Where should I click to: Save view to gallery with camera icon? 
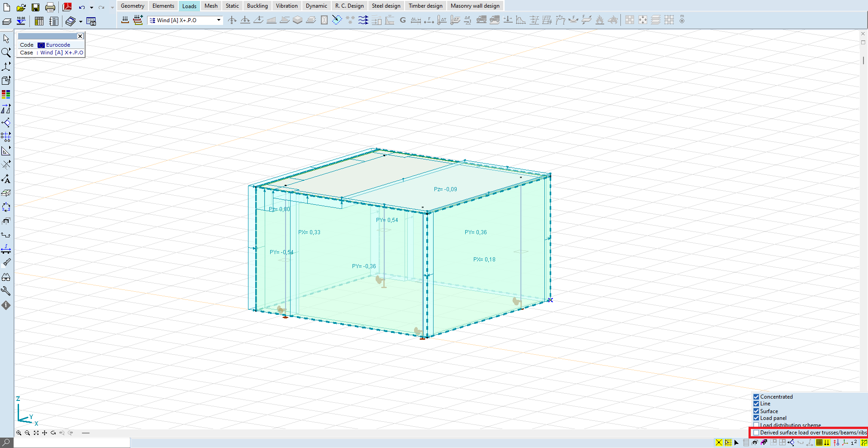tap(91, 21)
